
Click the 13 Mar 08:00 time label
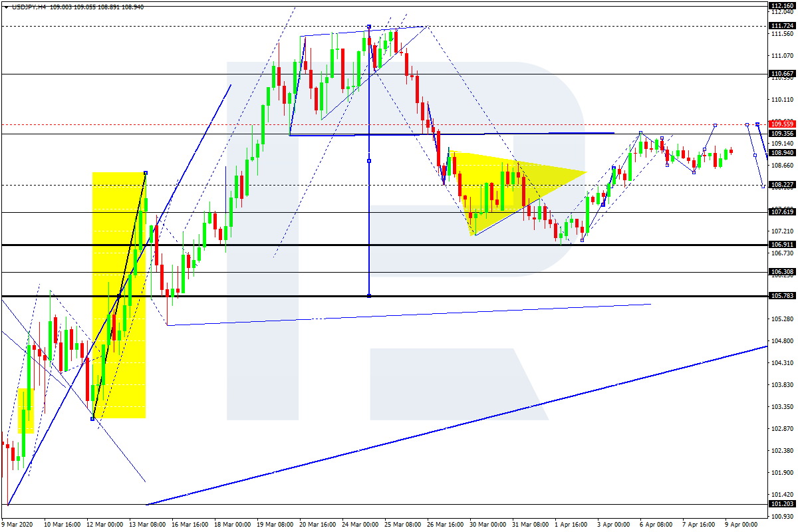[148, 525]
